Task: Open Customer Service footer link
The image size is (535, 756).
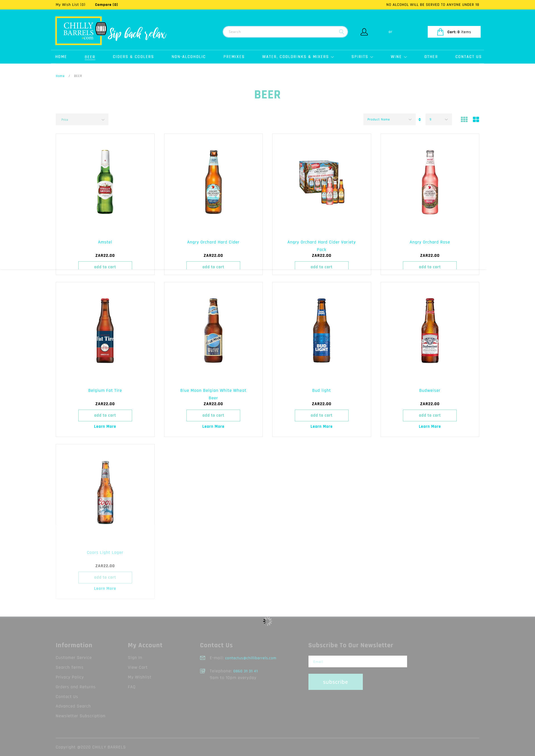Action: tap(74, 658)
